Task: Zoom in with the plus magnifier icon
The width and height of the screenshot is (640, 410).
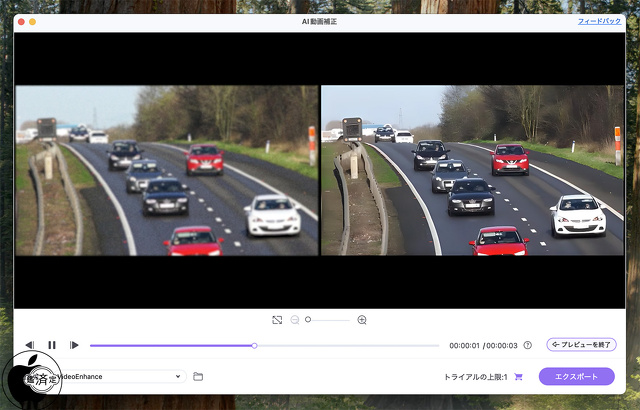Action: (x=362, y=320)
